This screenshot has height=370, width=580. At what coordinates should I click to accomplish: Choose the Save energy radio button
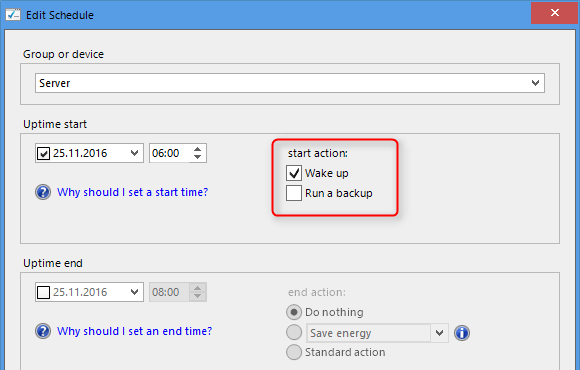click(x=294, y=332)
